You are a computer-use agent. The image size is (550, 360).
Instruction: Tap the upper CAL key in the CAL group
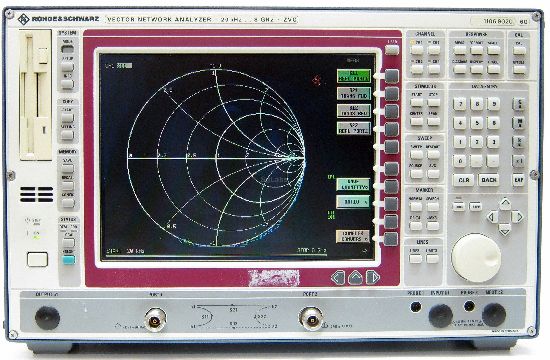(519, 50)
